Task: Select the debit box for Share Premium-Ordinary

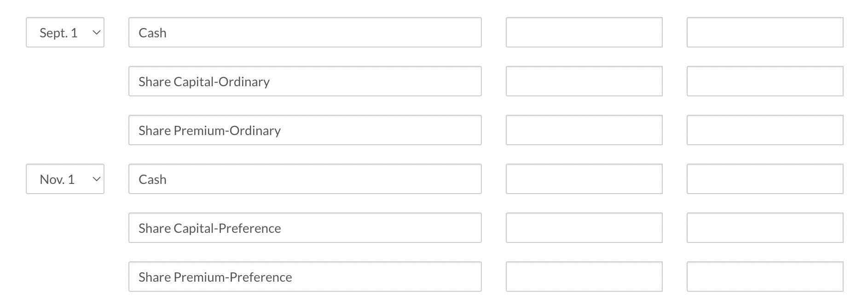Action: 584,130
